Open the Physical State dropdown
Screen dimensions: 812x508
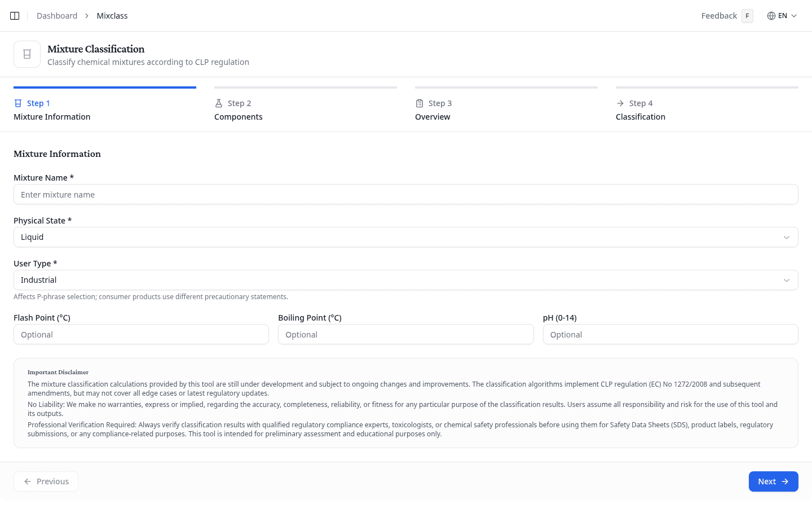tap(405, 237)
